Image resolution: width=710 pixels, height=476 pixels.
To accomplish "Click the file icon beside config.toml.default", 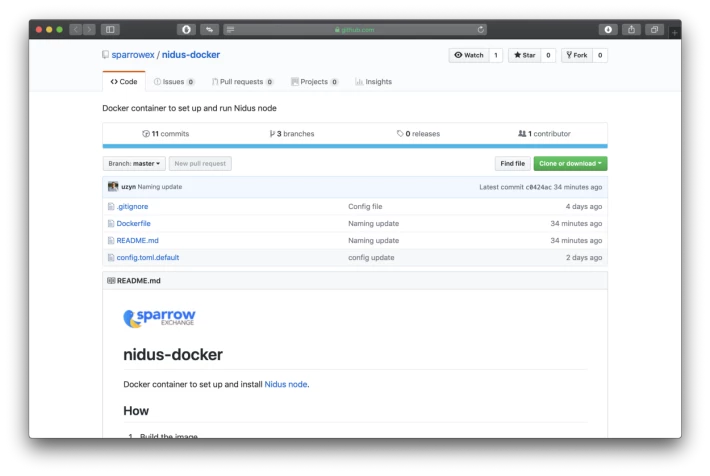I will click(111, 257).
